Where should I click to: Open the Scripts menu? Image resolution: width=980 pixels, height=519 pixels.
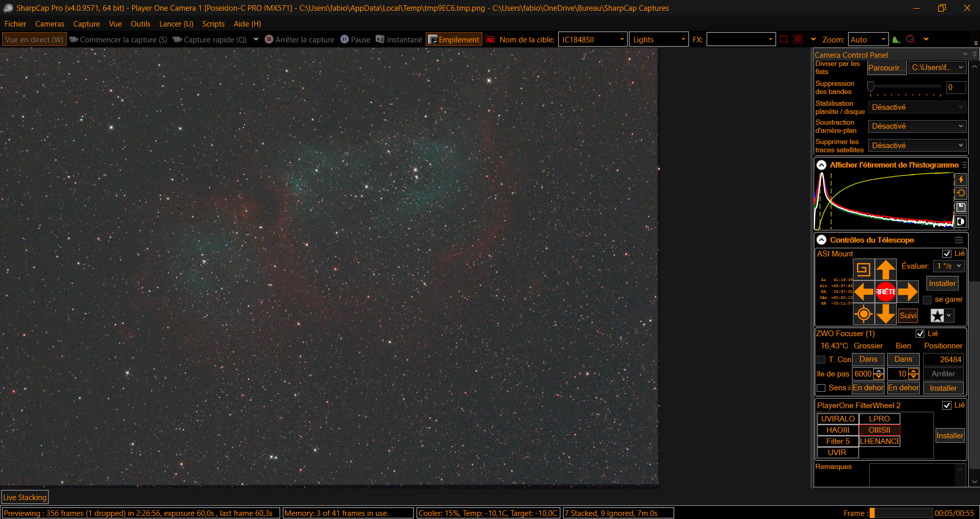213,24
